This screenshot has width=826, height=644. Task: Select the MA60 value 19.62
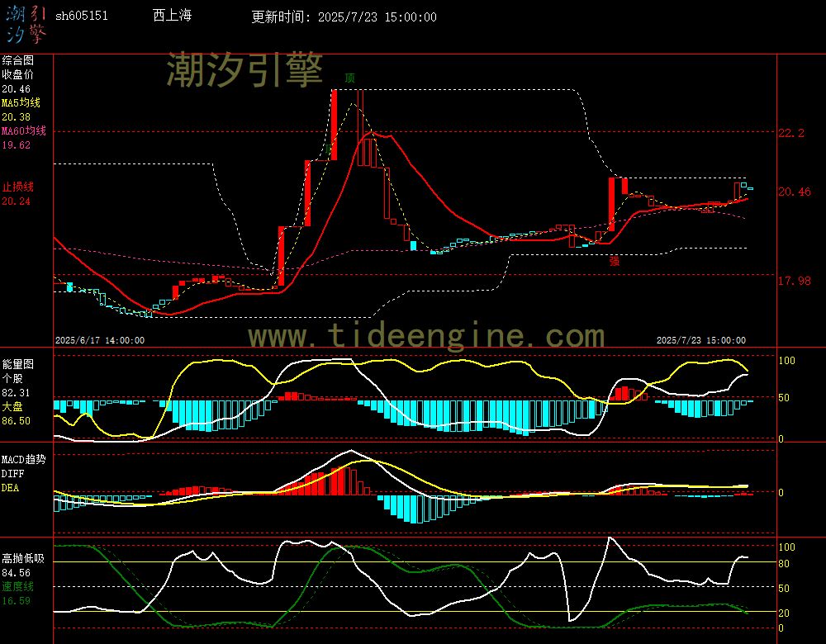16,144
